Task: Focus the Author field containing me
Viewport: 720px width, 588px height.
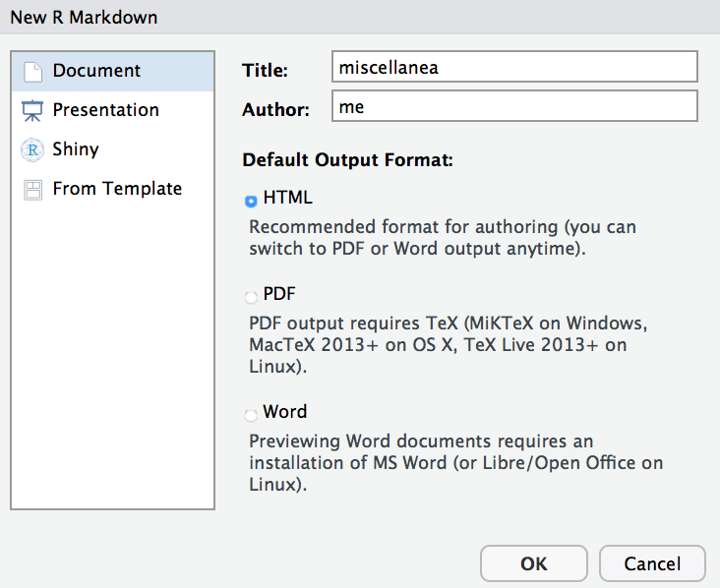Action: (514, 106)
